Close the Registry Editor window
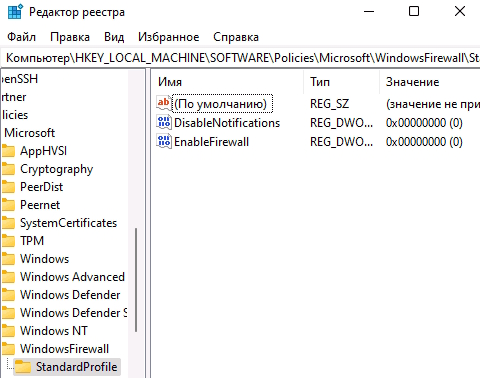 pyautogui.click(x=460, y=12)
